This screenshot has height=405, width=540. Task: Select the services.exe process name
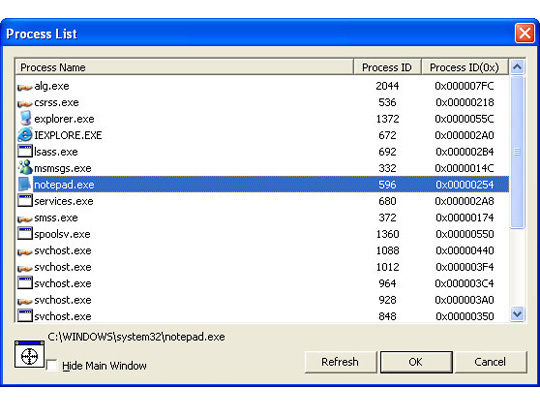pos(64,201)
